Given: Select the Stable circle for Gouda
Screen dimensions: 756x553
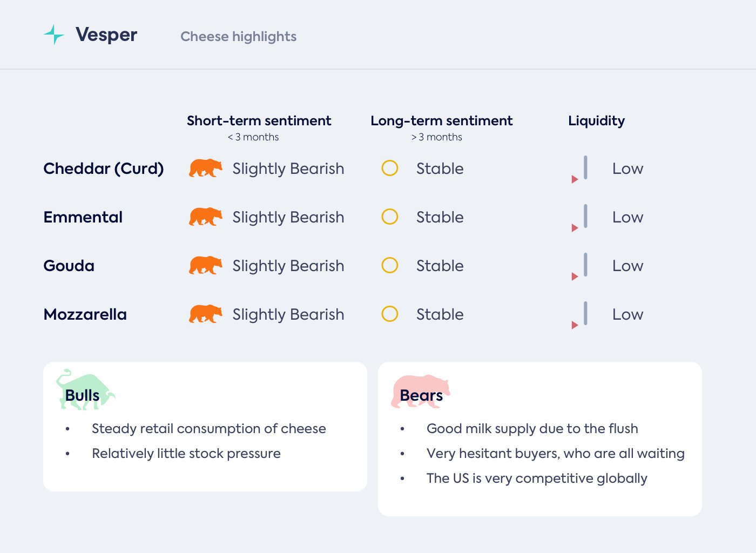Looking at the screenshot, I should (390, 265).
